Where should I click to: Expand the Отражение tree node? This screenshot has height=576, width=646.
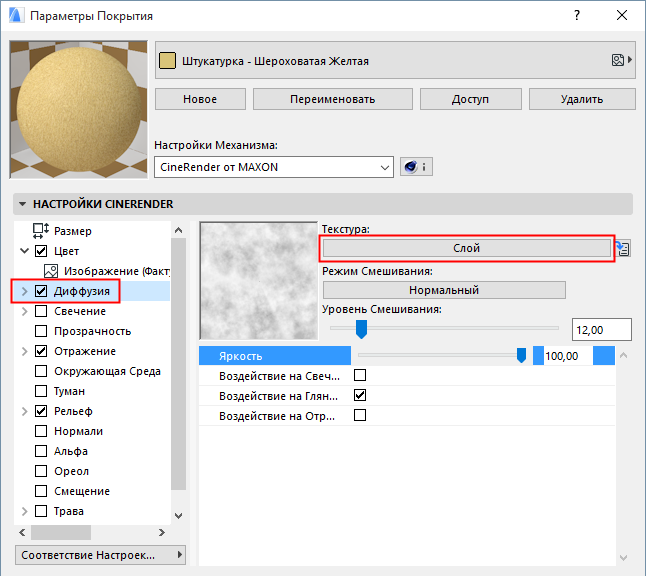pos(24,351)
